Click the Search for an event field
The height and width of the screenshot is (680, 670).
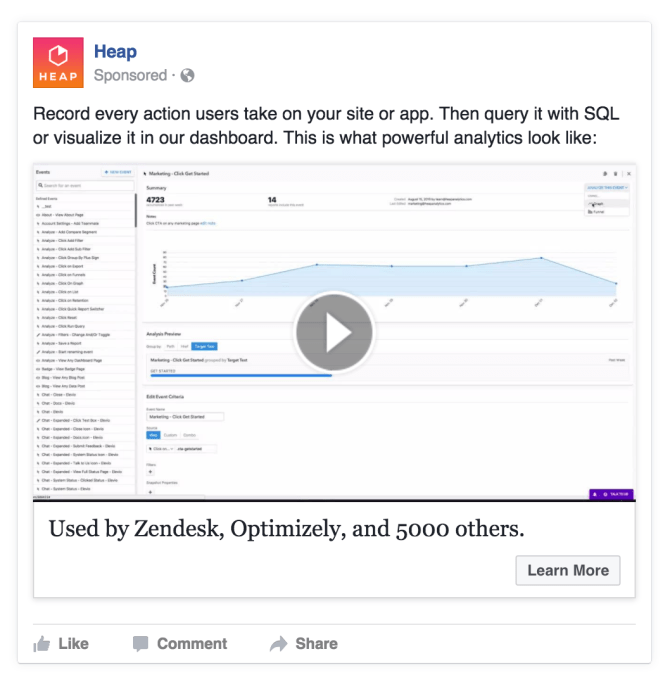pos(84,185)
